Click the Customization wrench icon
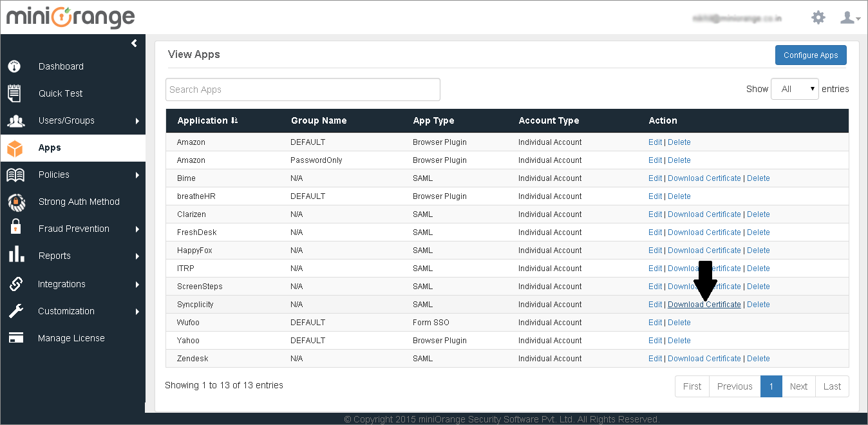Screen dimensions: 868x425 [16, 311]
